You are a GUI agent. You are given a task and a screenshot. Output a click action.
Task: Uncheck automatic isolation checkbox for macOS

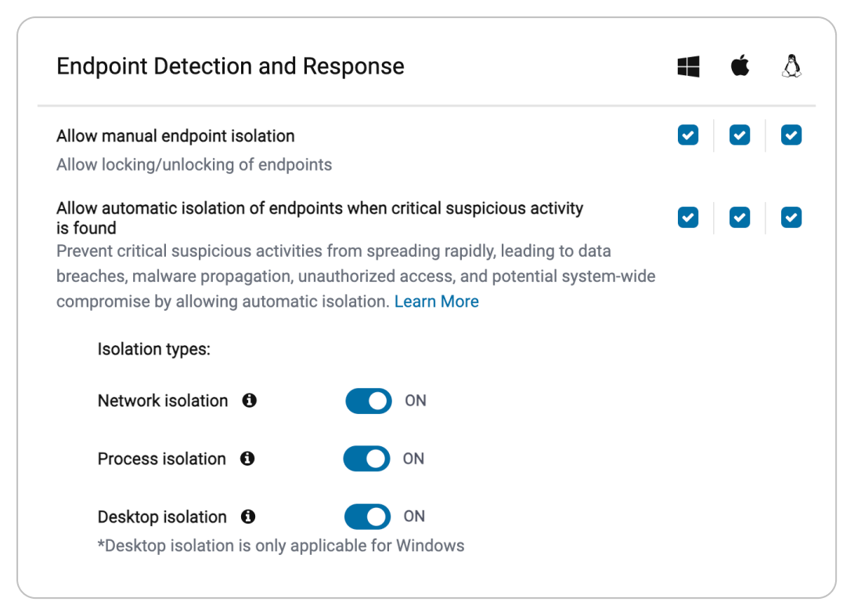pyautogui.click(x=740, y=218)
